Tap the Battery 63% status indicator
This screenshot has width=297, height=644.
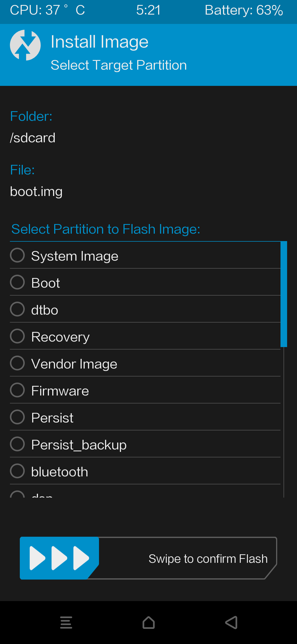pos(244,10)
